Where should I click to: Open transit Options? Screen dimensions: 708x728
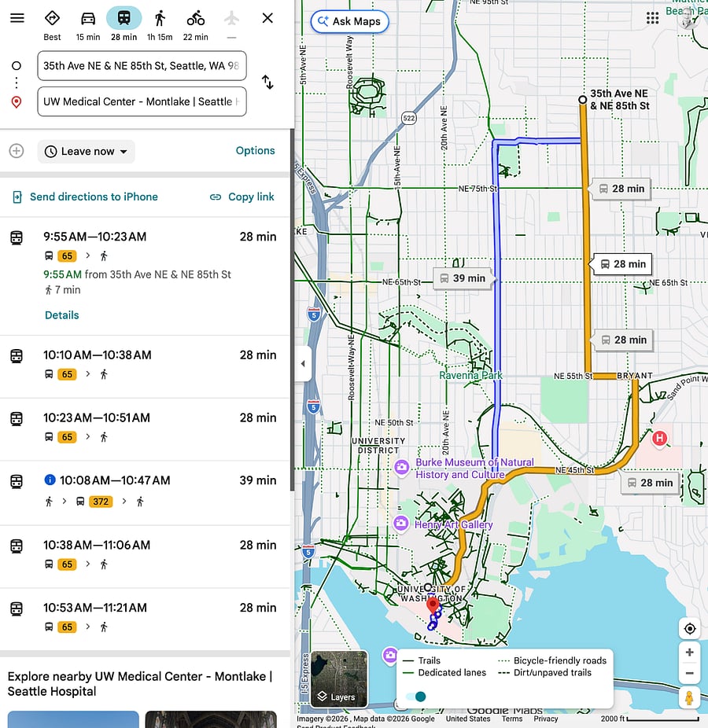point(255,150)
